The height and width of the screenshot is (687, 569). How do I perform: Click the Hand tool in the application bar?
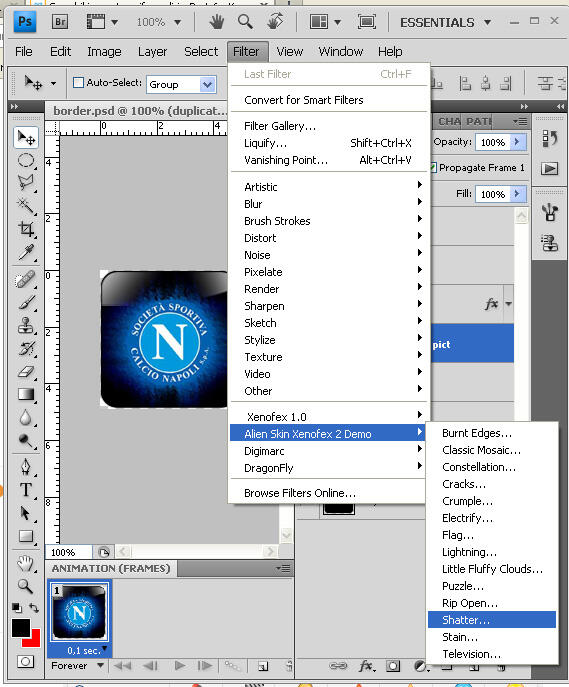(x=216, y=21)
